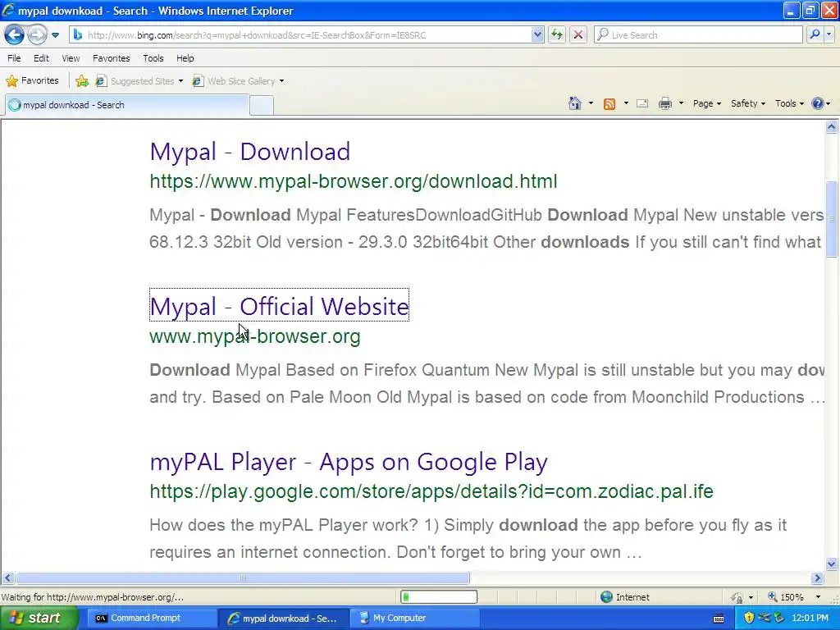
Task: Click the system tray clock 12:01 PM
Action: [810, 619]
